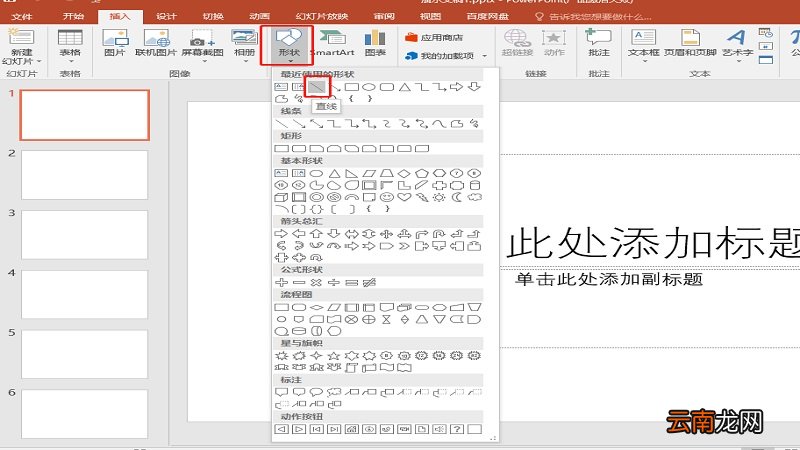
Task: Choose the not-equal equation shape
Action: coord(369,282)
